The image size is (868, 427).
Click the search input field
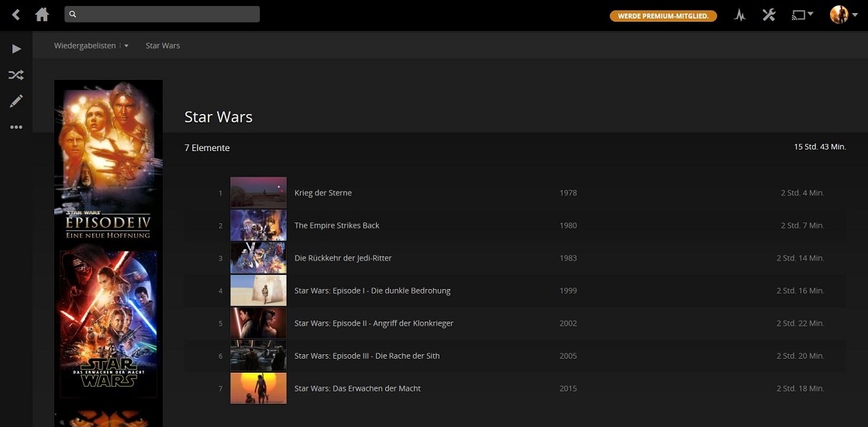click(x=162, y=15)
